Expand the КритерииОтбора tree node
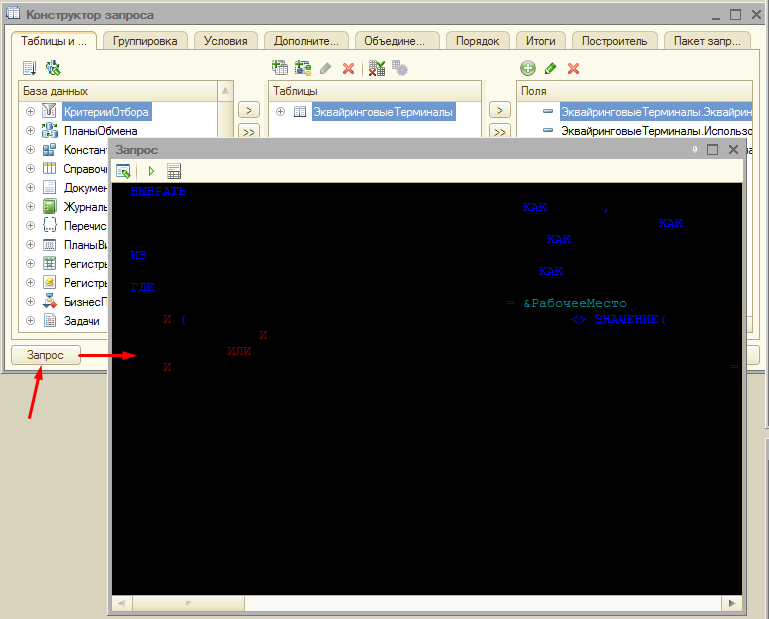The height and width of the screenshot is (619, 769). [x=31, y=112]
